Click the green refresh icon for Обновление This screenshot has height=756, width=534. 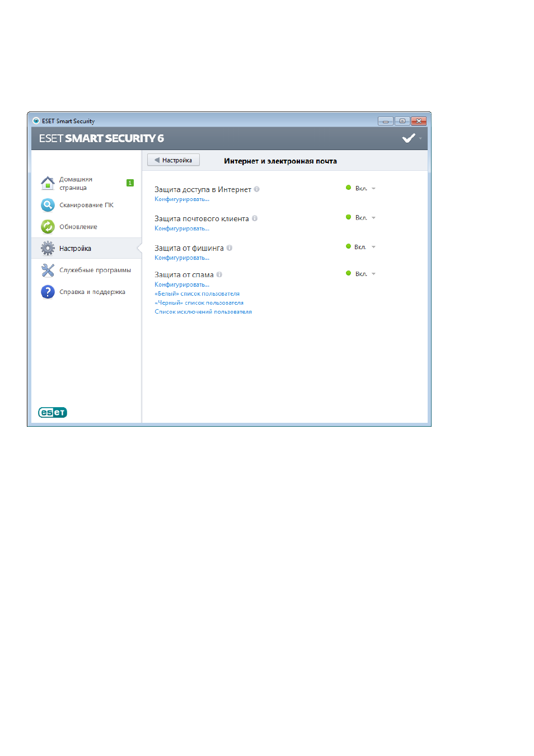tap(48, 227)
